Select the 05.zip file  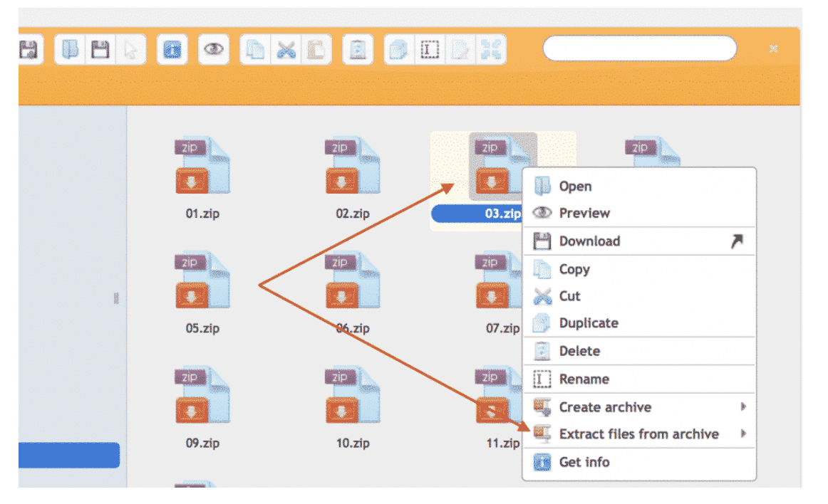[202, 293]
